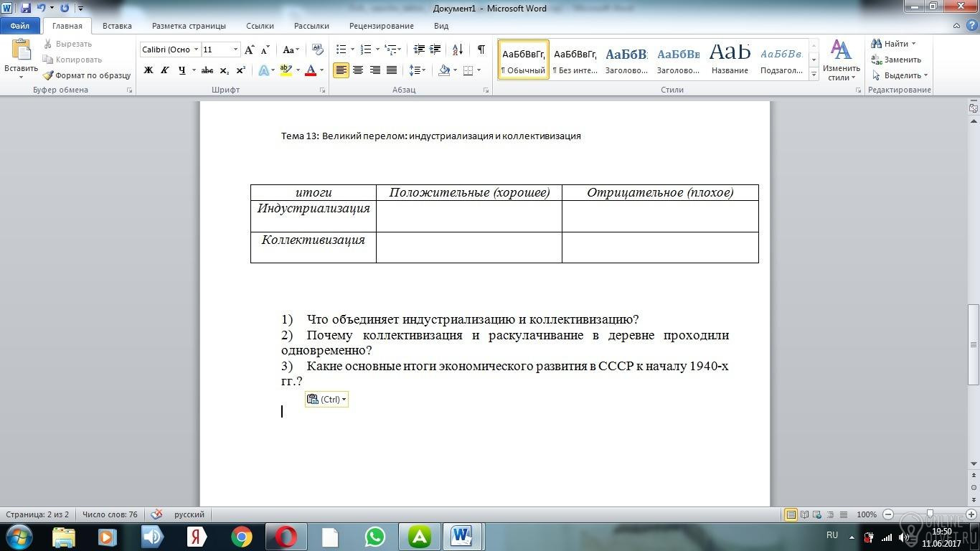The width and height of the screenshot is (980, 551).
Task: Click the show paragraph marks (¶) icon
Action: click(x=481, y=50)
